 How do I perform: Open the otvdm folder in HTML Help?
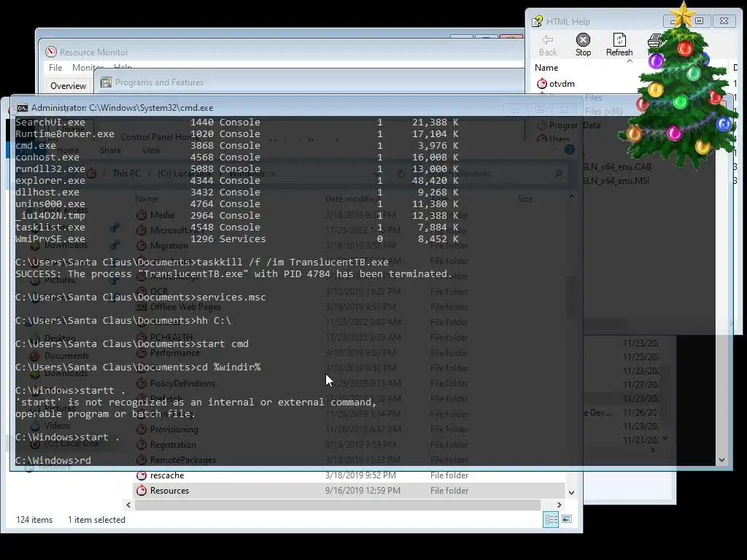coord(555,84)
